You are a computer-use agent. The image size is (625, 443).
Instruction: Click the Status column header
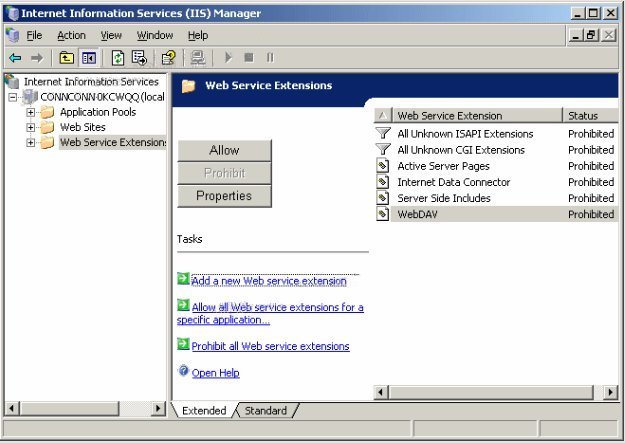click(590, 116)
